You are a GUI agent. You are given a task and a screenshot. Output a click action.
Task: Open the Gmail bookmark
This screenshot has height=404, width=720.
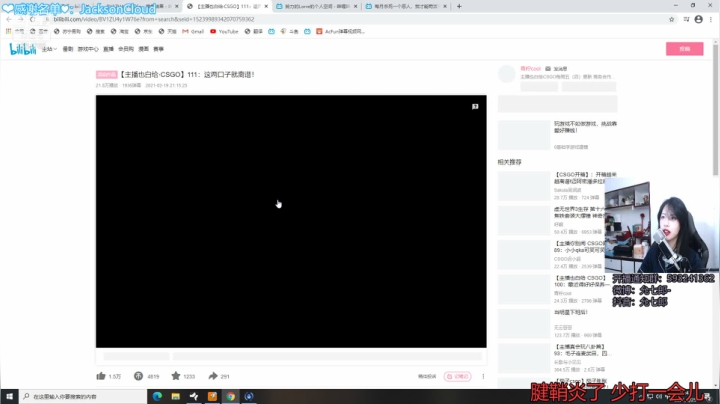click(x=193, y=31)
